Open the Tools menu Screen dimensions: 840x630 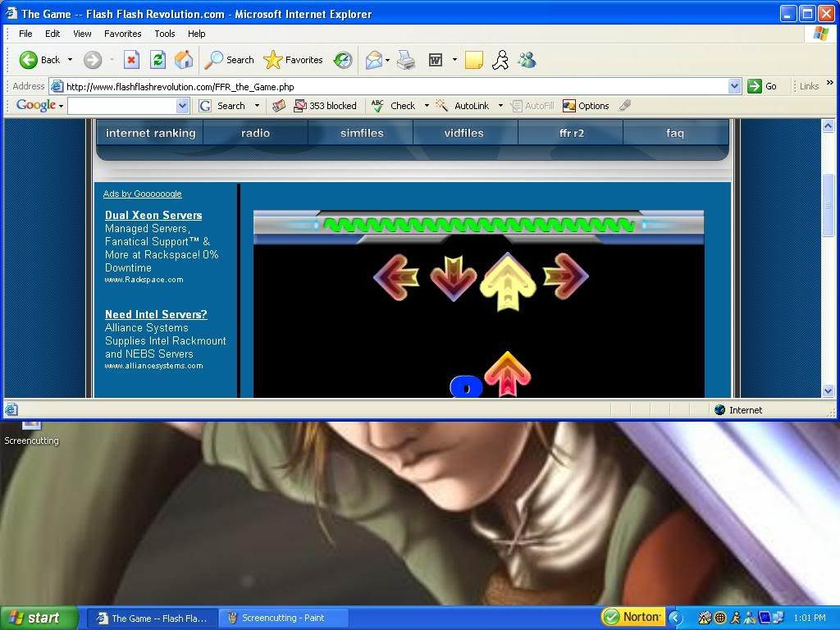164,34
